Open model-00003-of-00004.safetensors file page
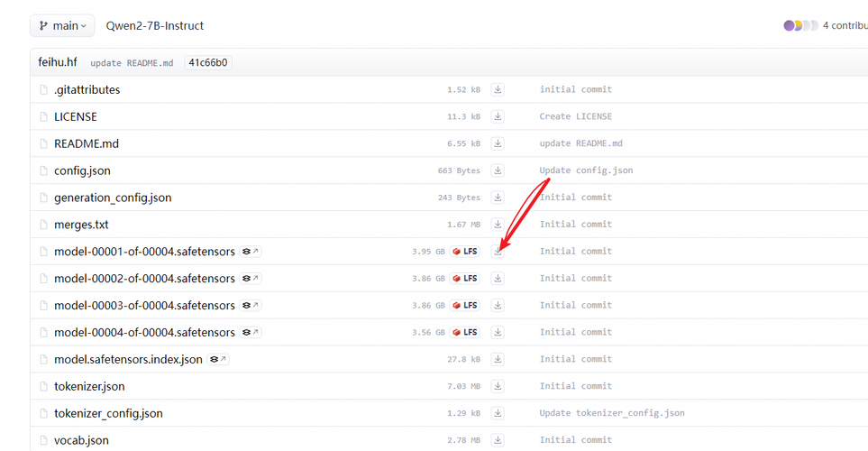Image resolution: width=868 pixels, height=451 pixels. (144, 305)
